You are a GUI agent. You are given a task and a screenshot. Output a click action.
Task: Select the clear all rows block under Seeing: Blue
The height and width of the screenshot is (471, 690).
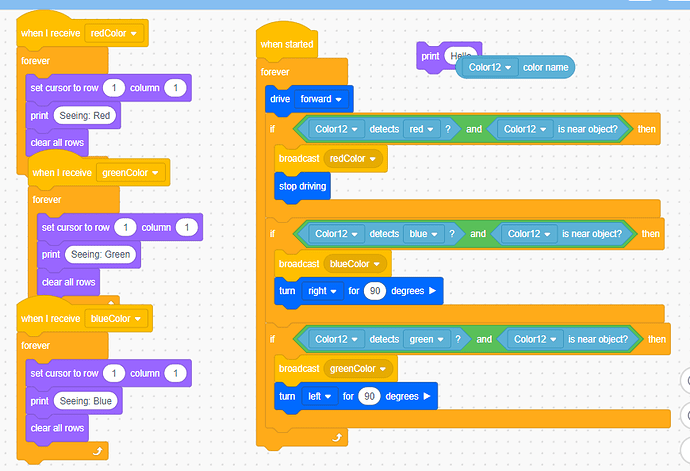click(x=57, y=428)
